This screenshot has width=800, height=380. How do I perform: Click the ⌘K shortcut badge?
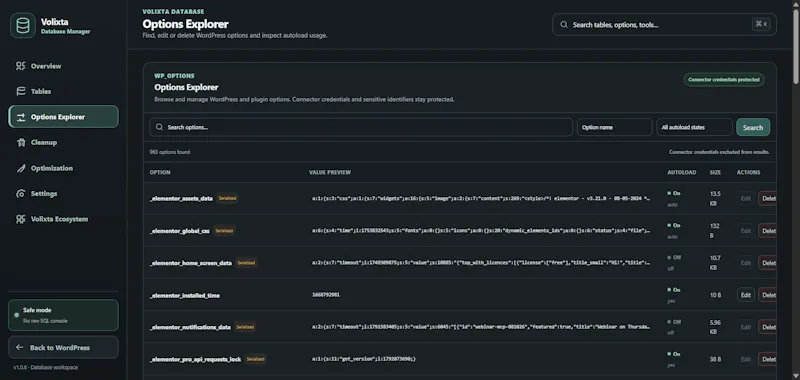761,24
